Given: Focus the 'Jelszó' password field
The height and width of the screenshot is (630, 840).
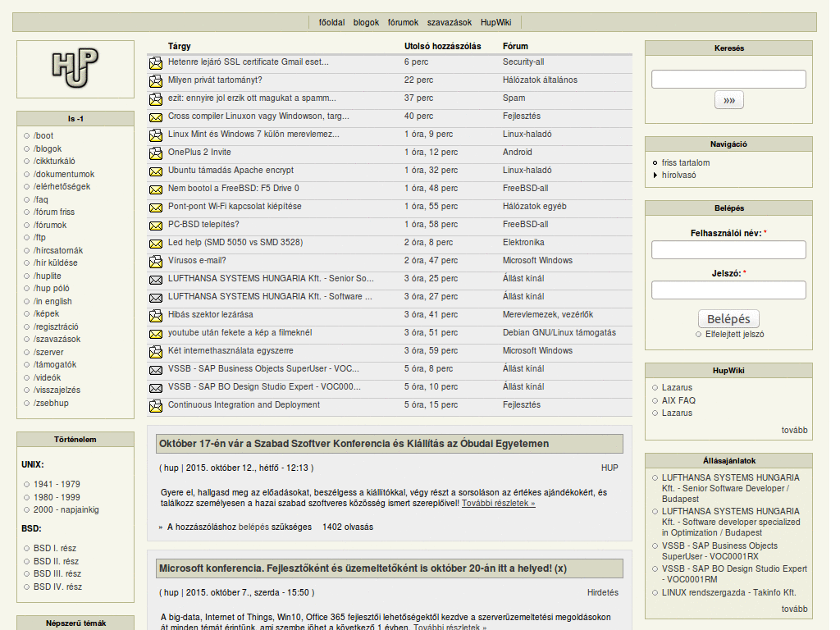Looking at the screenshot, I should pyautogui.click(x=728, y=290).
